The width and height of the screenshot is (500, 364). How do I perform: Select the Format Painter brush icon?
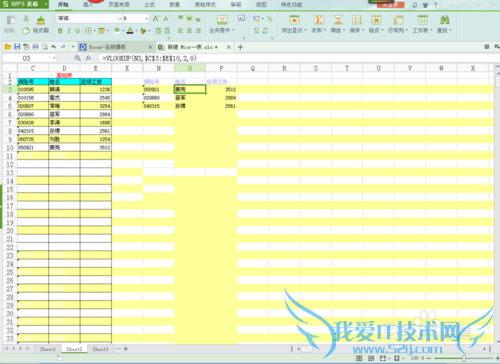coord(41,20)
